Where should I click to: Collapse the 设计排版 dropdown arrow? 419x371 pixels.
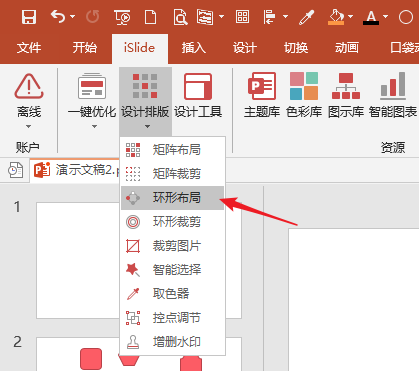[x=147, y=127]
